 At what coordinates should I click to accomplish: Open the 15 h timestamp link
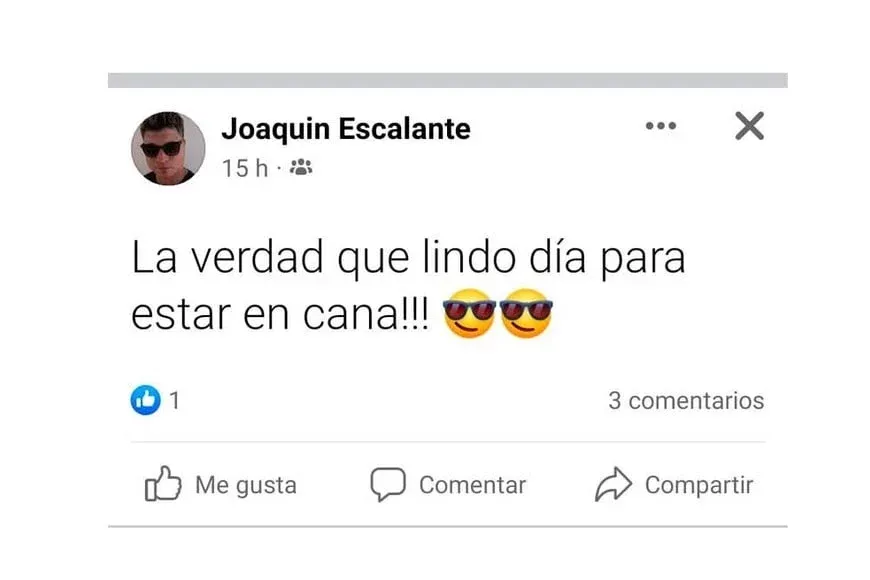[245, 168]
